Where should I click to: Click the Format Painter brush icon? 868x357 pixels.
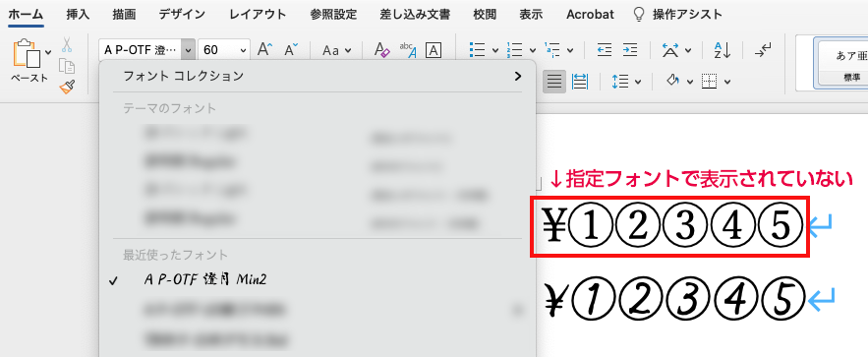click(x=67, y=87)
